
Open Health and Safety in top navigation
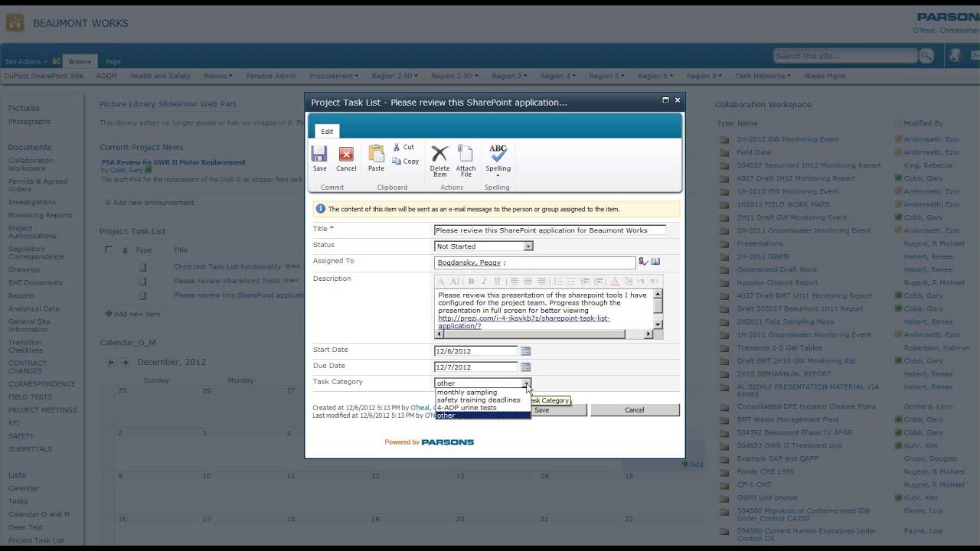[160, 76]
